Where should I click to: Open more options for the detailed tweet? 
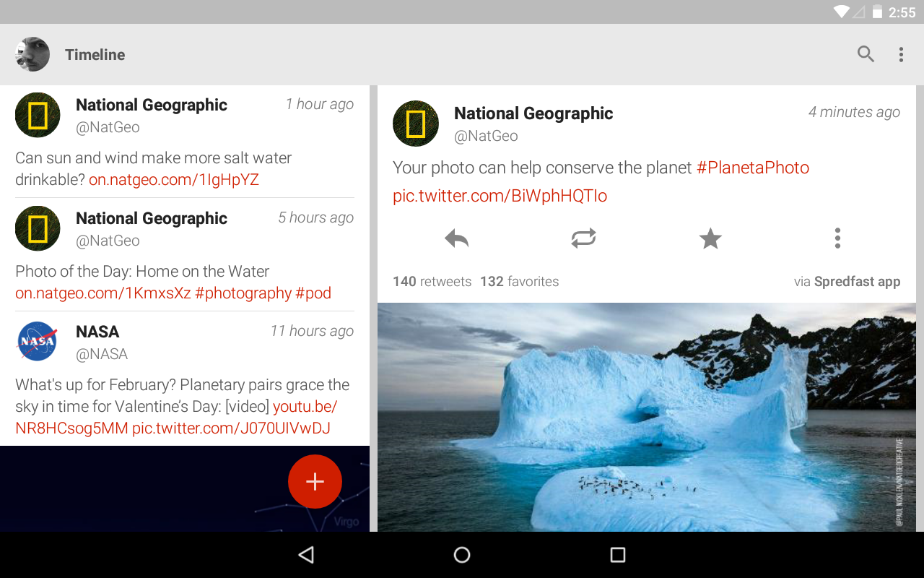[x=837, y=238]
